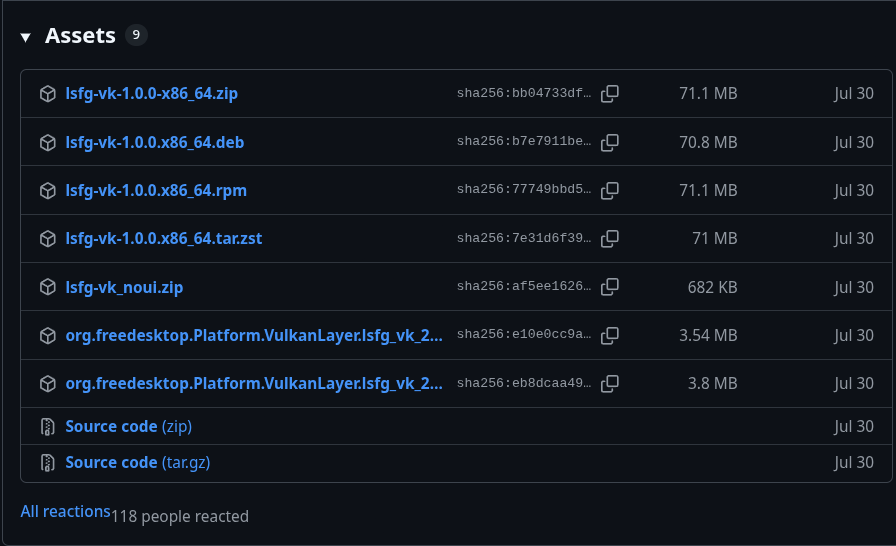This screenshot has height=546, width=896.
Task: Click package icon in the 3.54 MB row
Action: [48, 335]
